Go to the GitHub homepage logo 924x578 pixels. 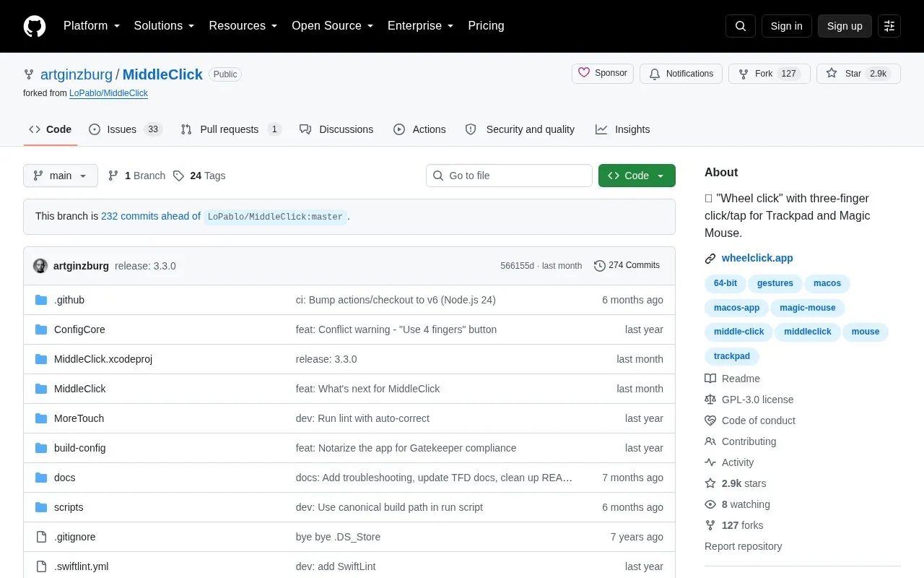click(x=35, y=26)
